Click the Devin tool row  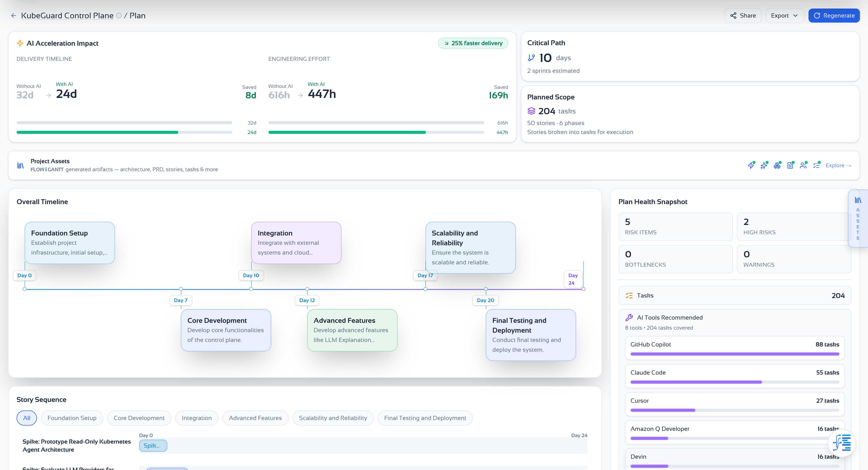pos(735,459)
